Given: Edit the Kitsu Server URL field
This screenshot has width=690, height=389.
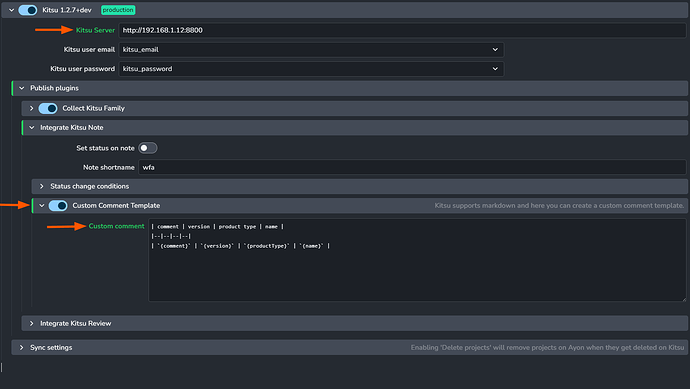Looking at the screenshot, I should coord(402,30).
